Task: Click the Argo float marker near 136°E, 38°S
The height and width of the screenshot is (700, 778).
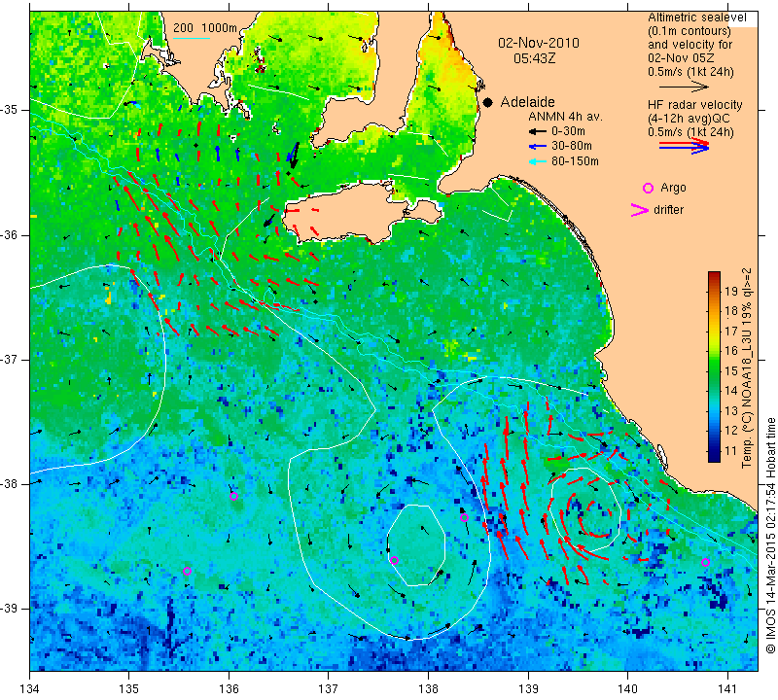Action: [233, 496]
